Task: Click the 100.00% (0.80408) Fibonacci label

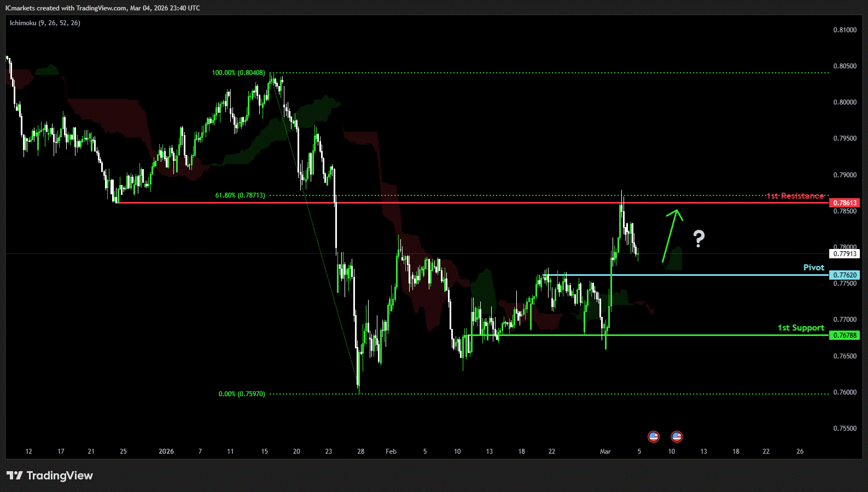Action: (238, 73)
